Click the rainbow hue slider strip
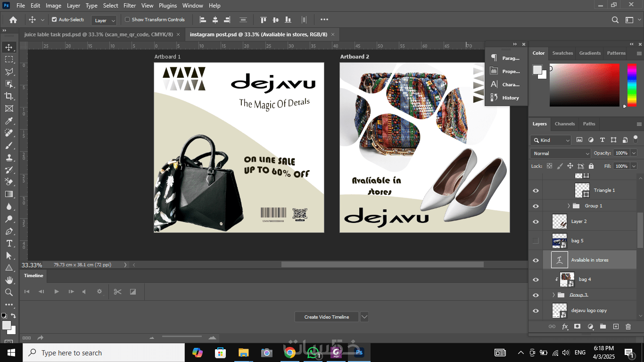The width and height of the screenshot is (644, 362). 632,85
